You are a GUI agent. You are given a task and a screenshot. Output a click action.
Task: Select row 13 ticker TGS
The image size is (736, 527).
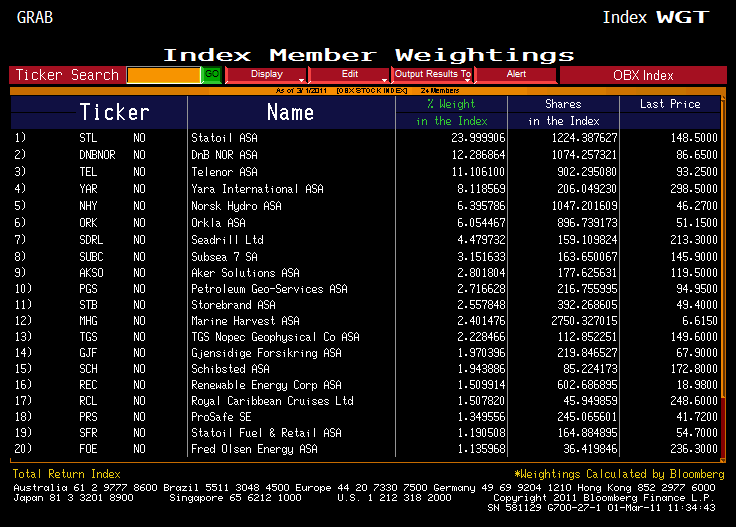[88, 337]
